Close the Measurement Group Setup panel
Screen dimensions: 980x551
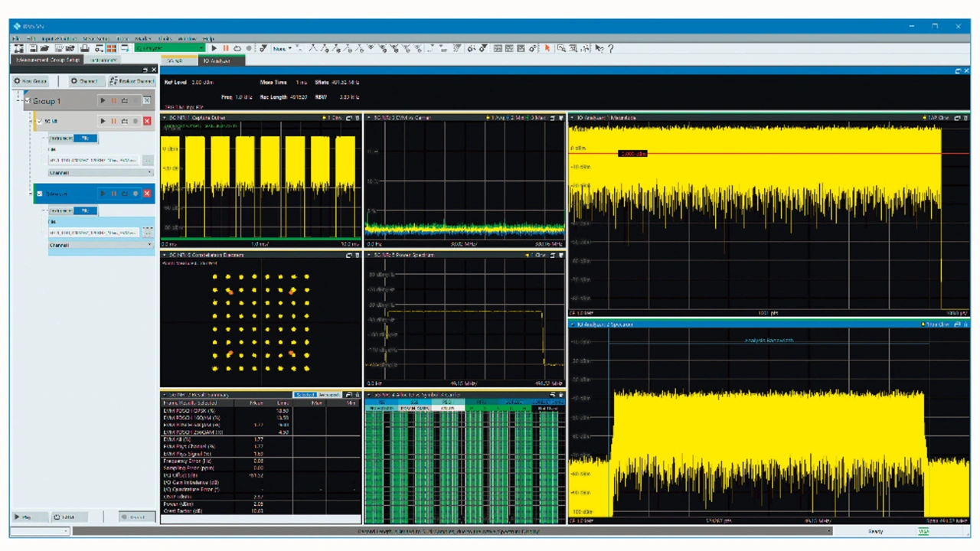pyautogui.click(x=153, y=70)
